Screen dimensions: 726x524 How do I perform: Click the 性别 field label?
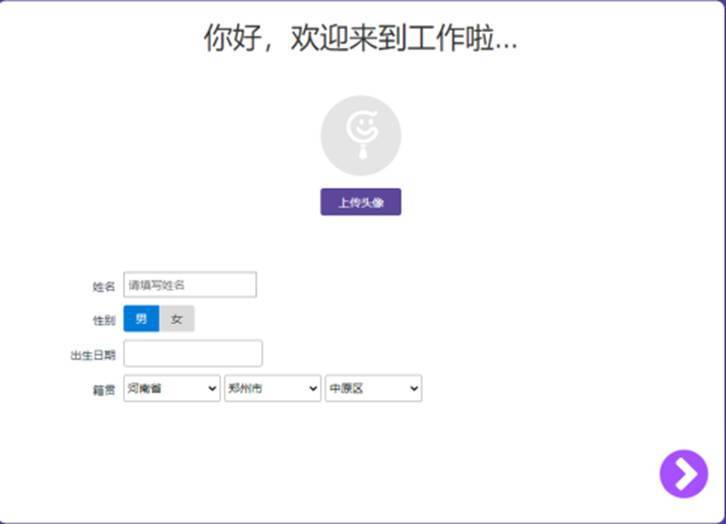tap(104, 320)
